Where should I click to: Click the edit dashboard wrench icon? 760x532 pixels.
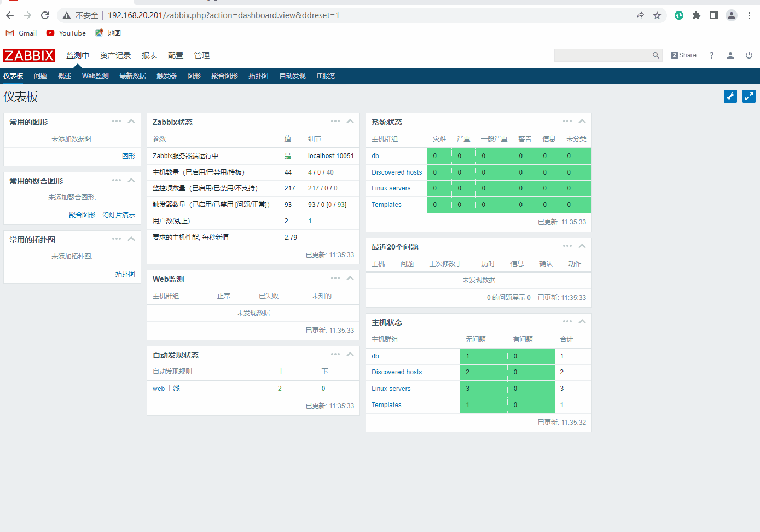coord(730,97)
